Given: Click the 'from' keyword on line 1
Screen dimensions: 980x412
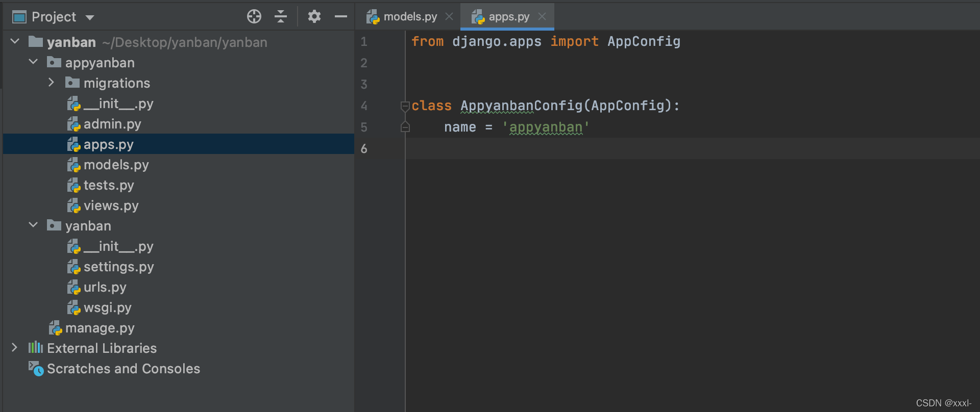Looking at the screenshot, I should pos(428,41).
